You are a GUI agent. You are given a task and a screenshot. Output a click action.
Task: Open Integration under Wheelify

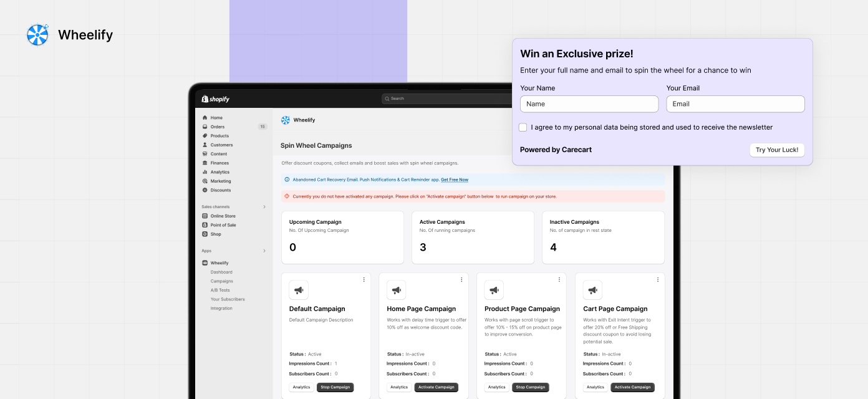pos(221,309)
